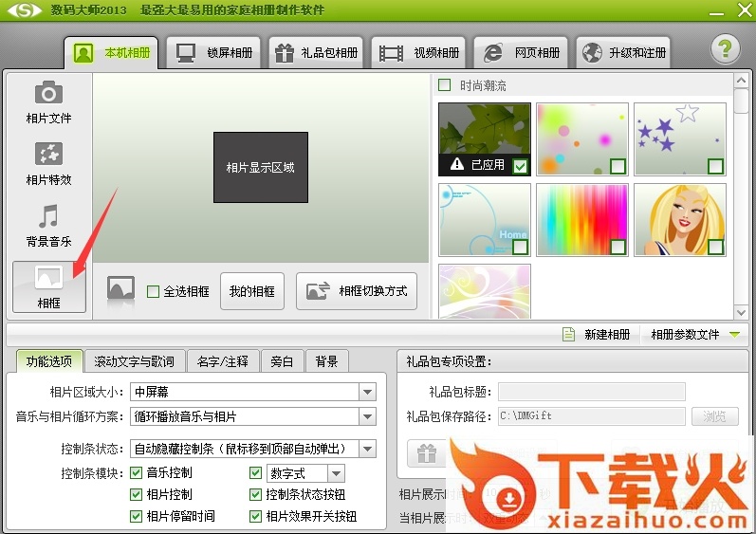
Task: Open the 背景音乐 background music panel
Action: (x=48, y=225)
